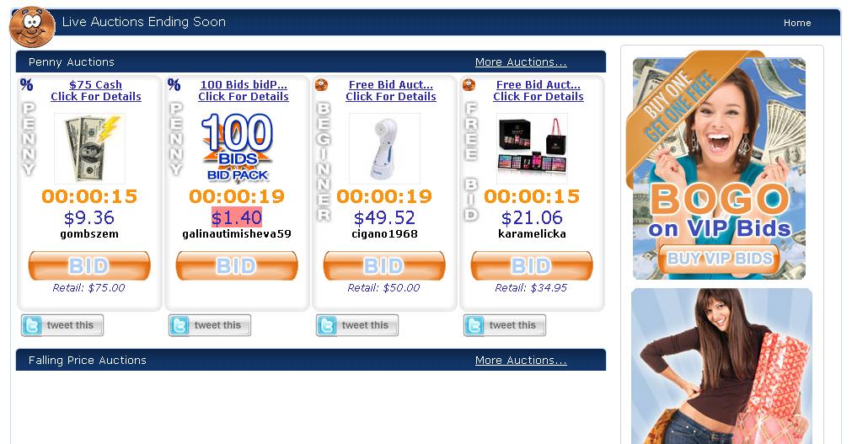Viewport: 868px width, 444px height.
Task: Open the Home menu item
Action: 797,23
